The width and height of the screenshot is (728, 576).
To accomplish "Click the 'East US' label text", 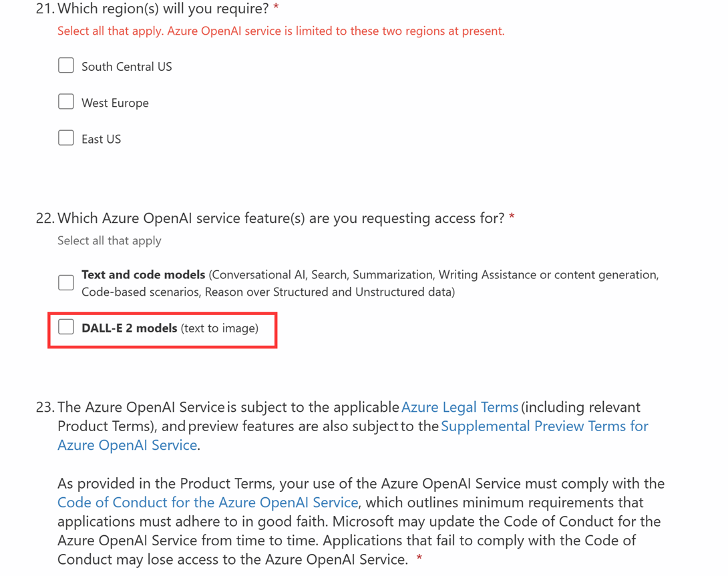I will (102, 139).
